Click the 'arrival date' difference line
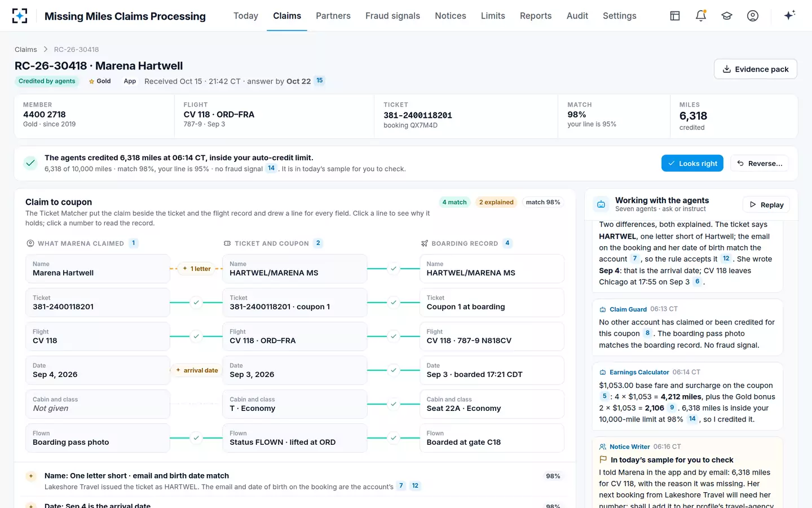 pos(197,370)
